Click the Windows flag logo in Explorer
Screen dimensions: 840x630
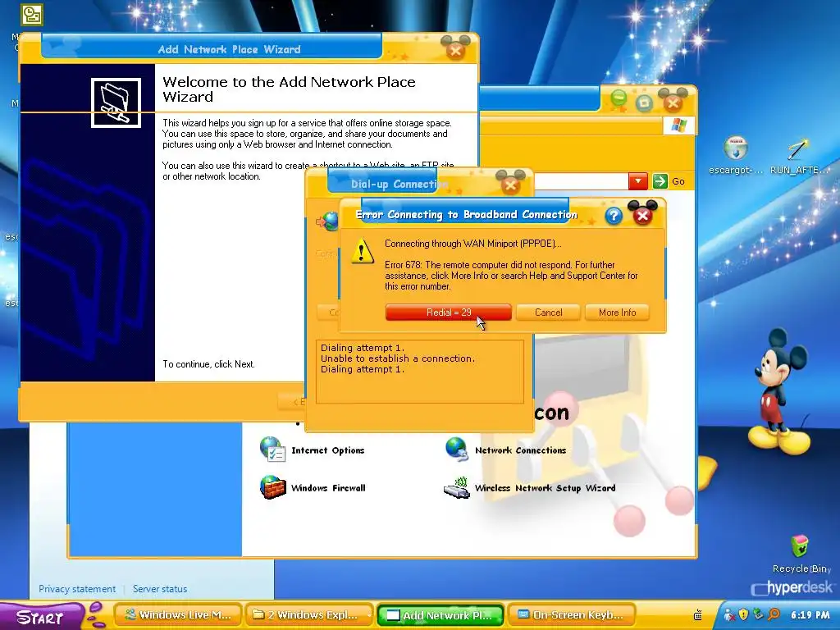pos(678,126)
